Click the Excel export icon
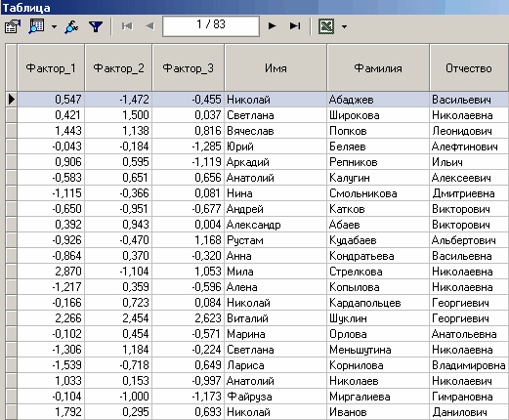509x420 pixels. (326, 26)
